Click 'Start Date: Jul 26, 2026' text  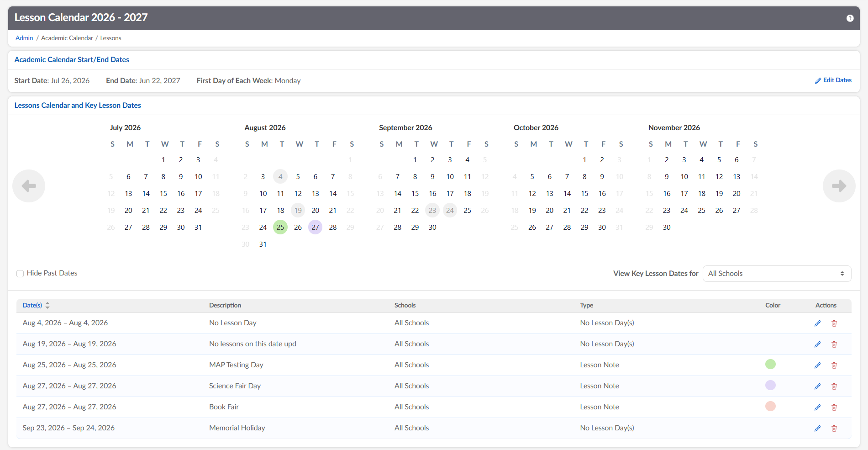pyautogui.click(x=52, y=81)
